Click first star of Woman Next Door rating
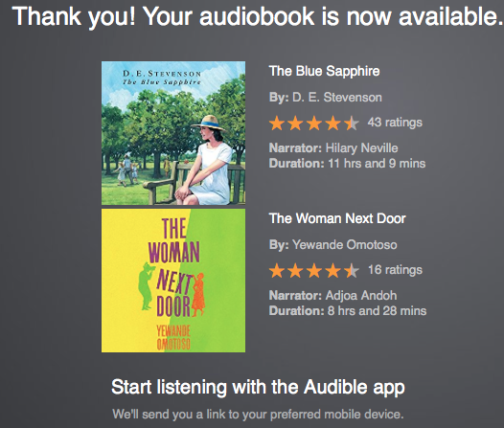 coord(277,271)
